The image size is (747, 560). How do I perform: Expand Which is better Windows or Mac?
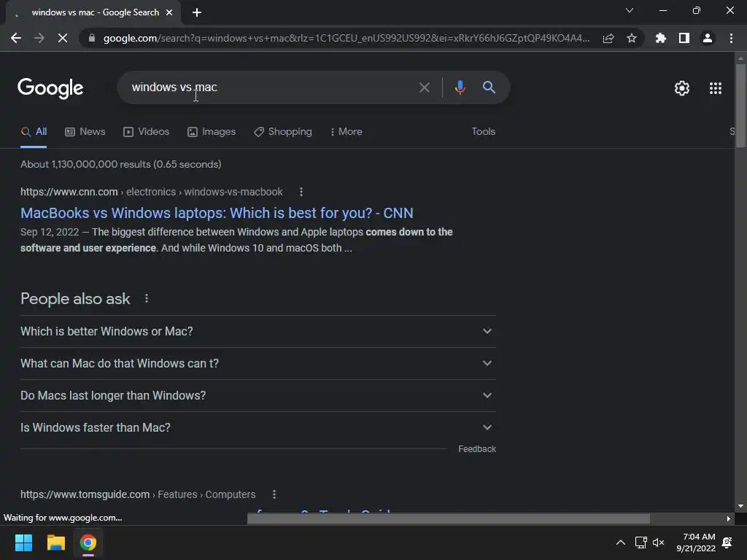(258, 332)
